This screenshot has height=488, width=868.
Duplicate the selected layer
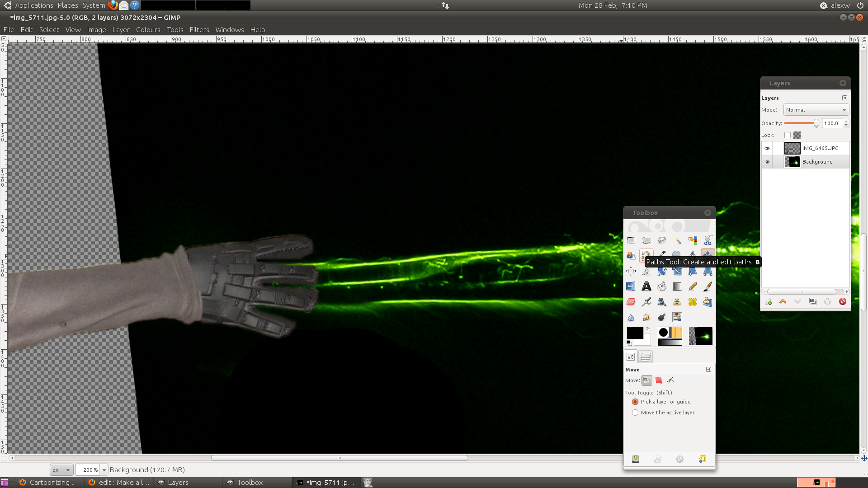pos(813,302)
